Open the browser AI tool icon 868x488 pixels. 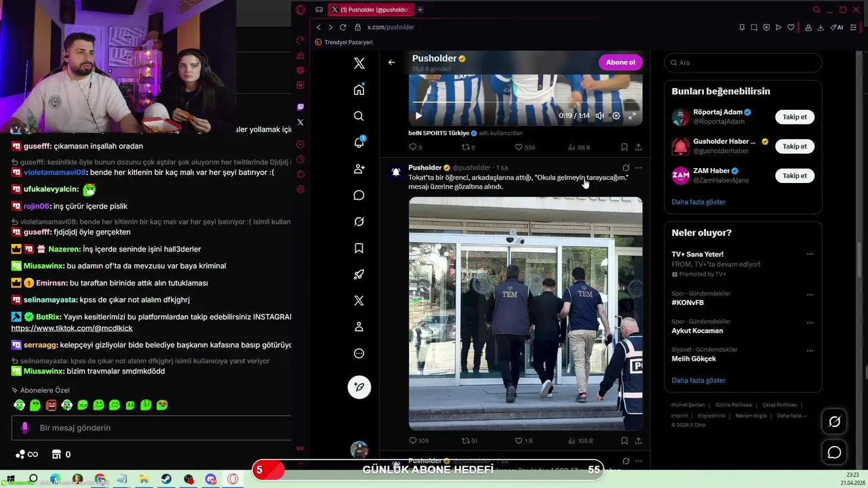[837, 27]
